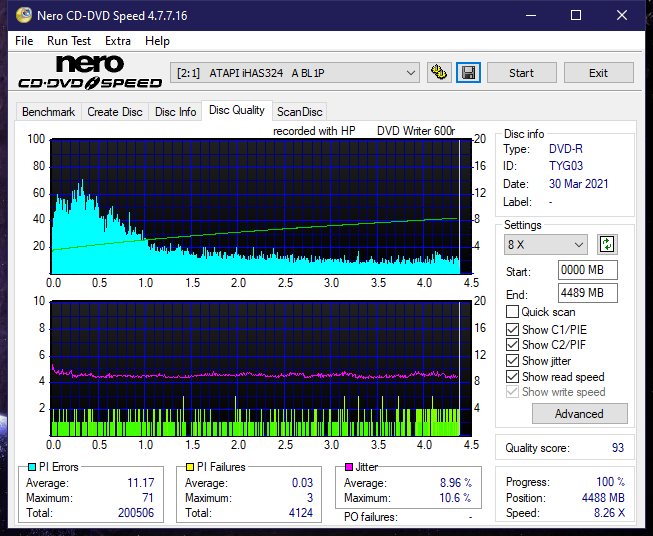Click the drive options icon with hands
Viewport: 653px width, 536px height.
point(439,73)
